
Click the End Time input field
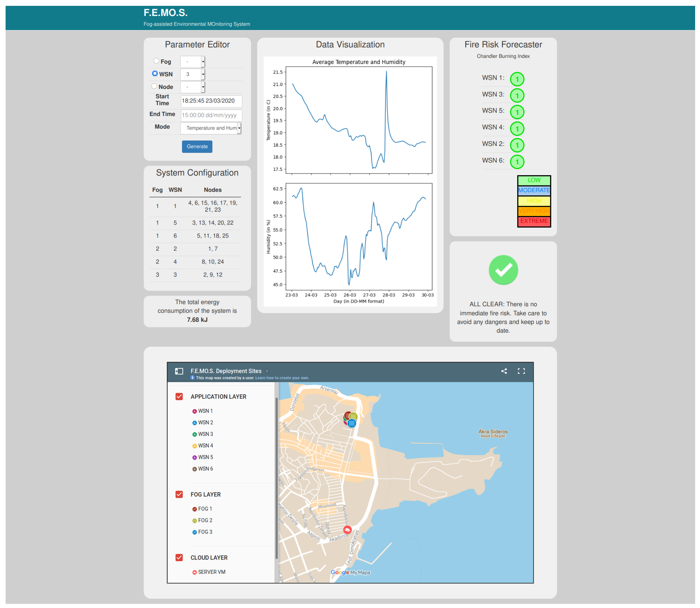pos(211,115)
